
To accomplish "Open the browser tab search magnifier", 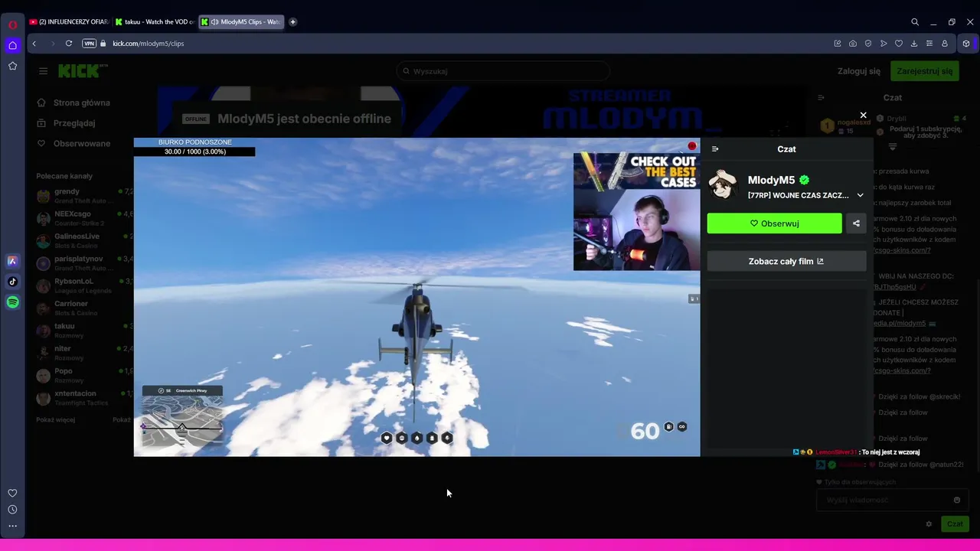I will point(915,22).
